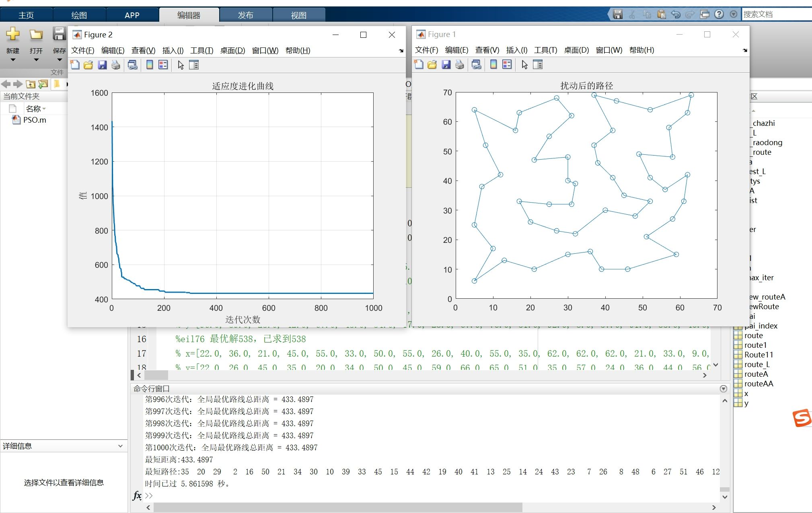
Task: Expand the 新建 dropdown arrow
Action: tap(13, 60)
